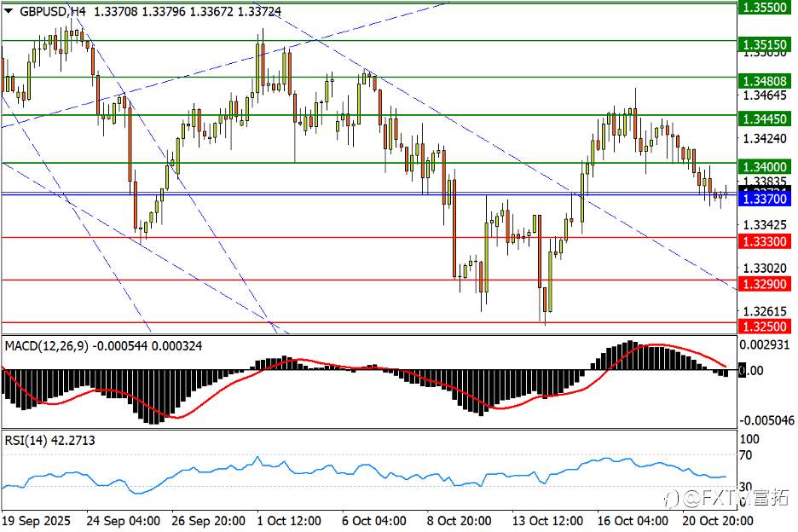Select the 1.34450 green price label

[763, 119]
